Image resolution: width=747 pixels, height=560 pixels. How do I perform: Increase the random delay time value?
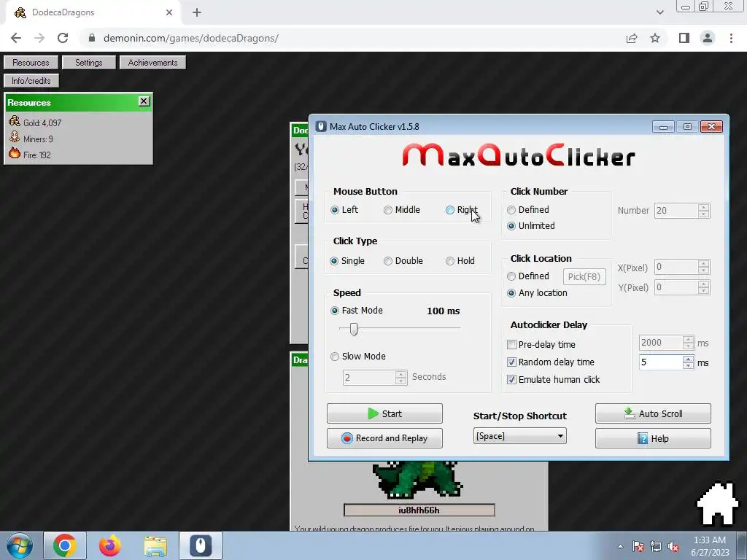click(688, 359)
